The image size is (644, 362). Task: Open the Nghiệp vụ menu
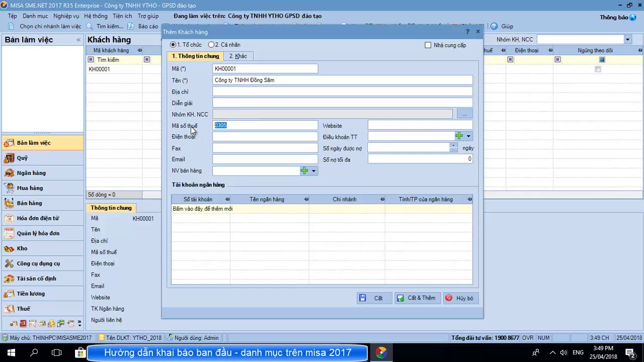[x=66, y=16]
